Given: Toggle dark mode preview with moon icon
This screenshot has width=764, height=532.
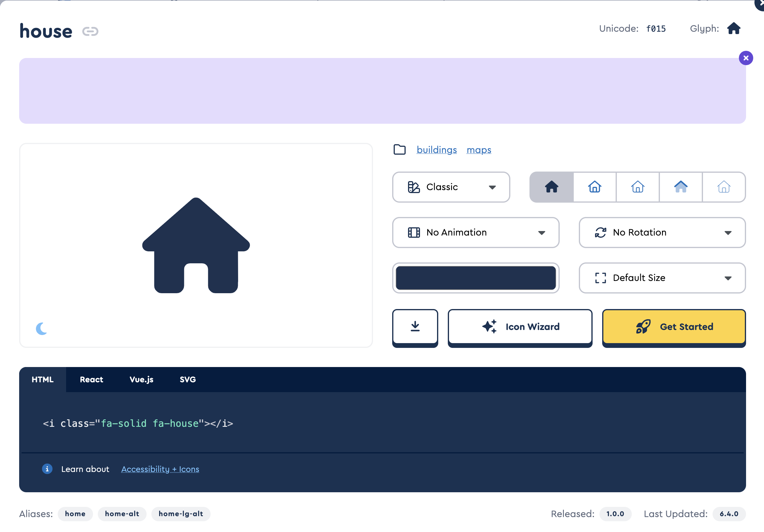Looking at the screenshot, I should [41, 329].
